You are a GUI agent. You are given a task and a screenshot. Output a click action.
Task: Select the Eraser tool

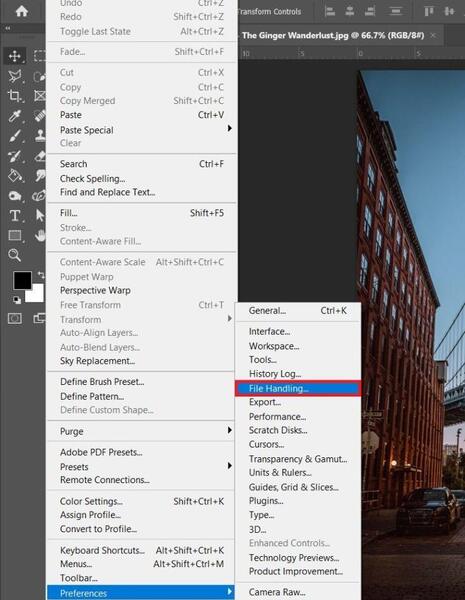click(x=40, y=156)
